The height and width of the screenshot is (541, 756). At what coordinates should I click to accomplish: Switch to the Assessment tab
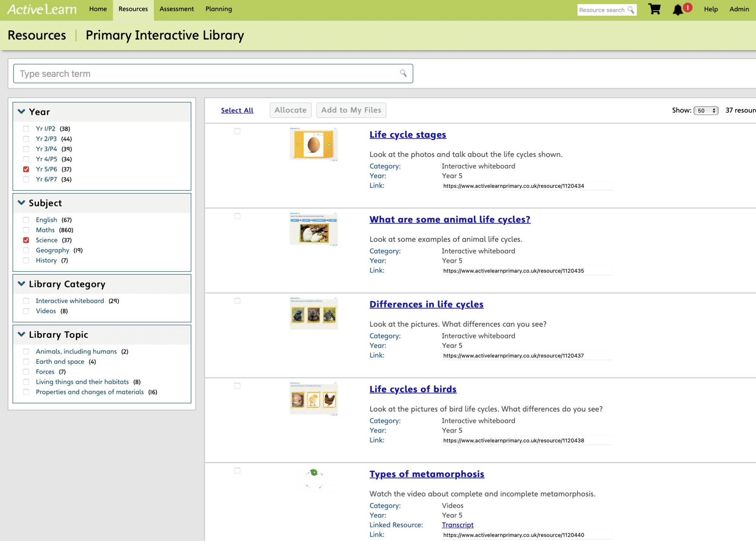[176, 9]
